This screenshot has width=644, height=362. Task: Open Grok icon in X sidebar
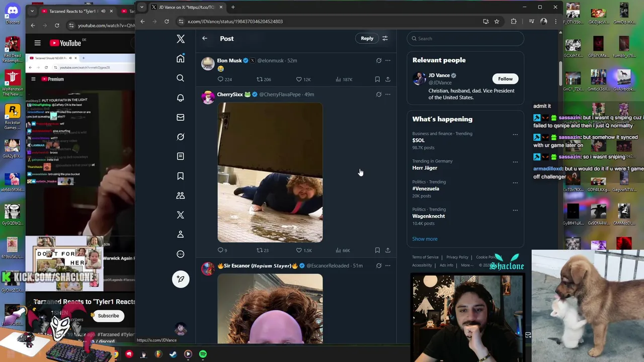tap(181, 137)
